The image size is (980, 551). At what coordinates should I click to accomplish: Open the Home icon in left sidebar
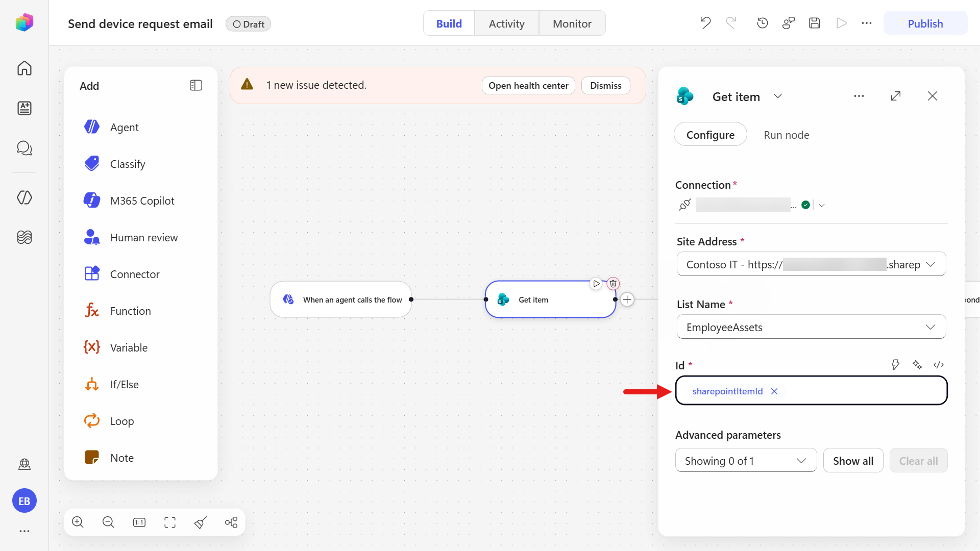[24, 68]
